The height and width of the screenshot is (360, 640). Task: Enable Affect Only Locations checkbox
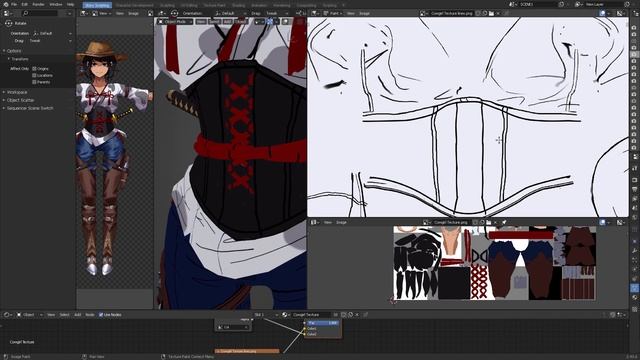click(x=34, y=76)
